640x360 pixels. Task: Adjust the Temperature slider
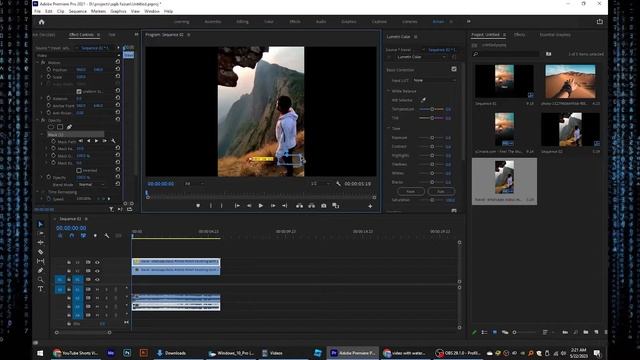431,109
